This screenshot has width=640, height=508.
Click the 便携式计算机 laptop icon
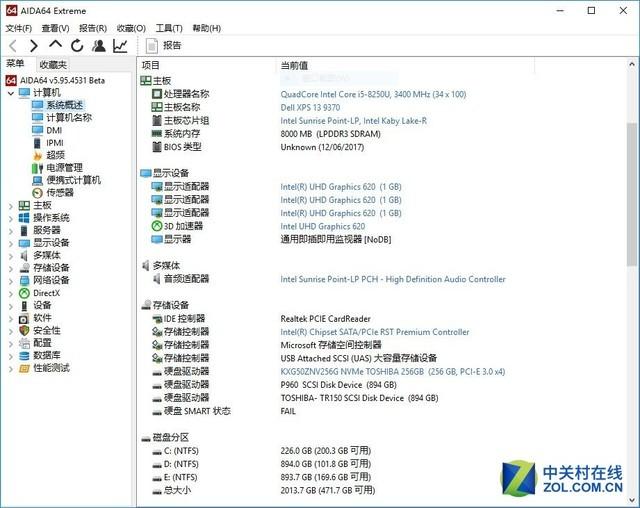(x=38, y=180)
